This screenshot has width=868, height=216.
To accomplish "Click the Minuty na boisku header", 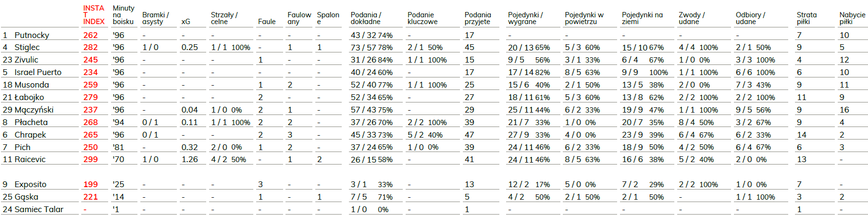I will [x=124, y=15].
